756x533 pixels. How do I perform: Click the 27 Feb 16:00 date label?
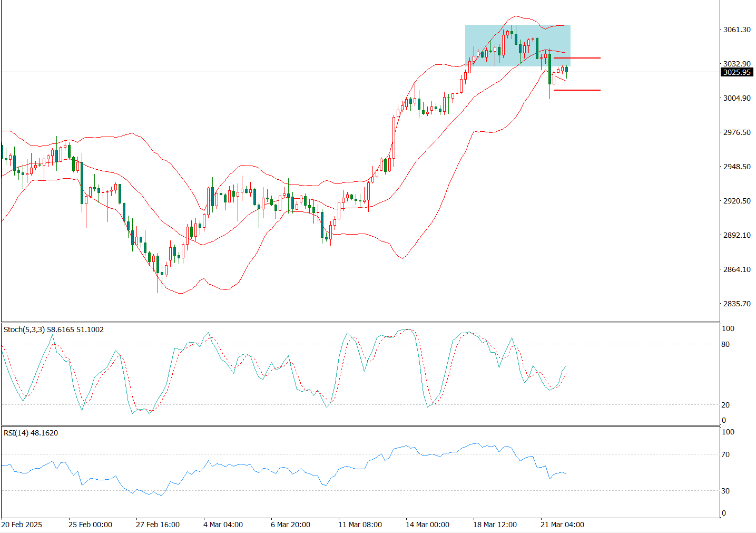pos(158,525)
